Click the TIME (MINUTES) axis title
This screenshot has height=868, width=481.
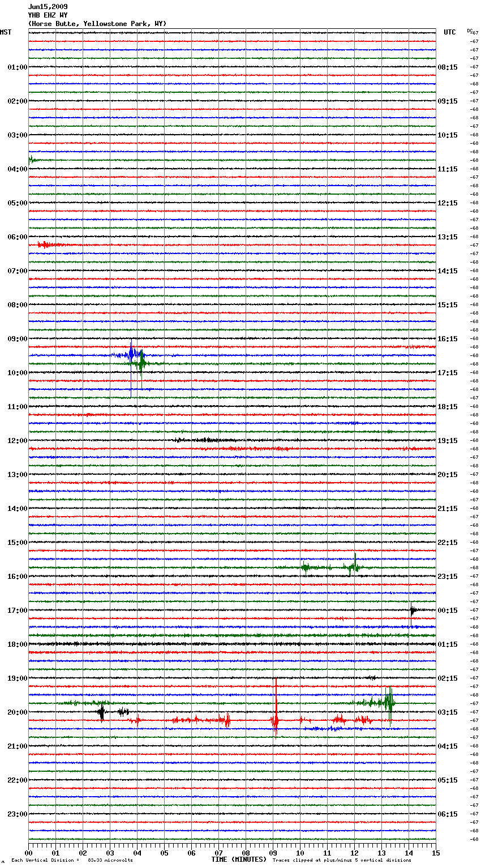[x=239, y=860]
